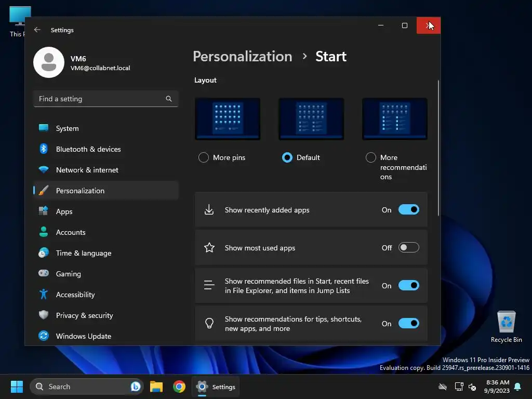Screen dimensions: 532x399
Task: Click the muted volume tray icon
Action: tap(472, 387)
